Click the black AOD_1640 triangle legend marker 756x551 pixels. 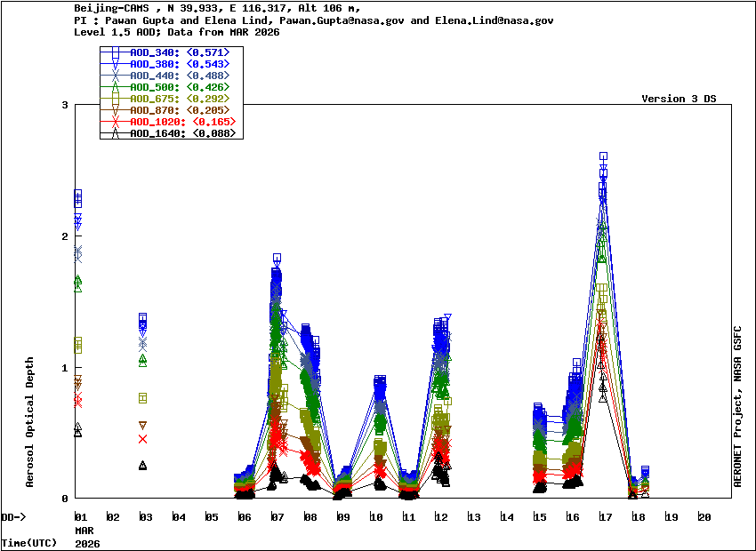[x=115, y=133]
